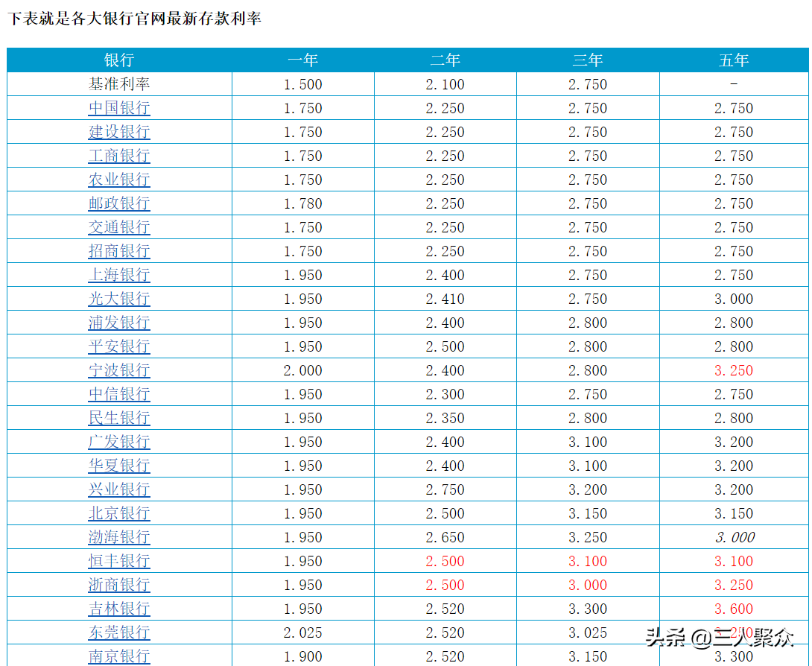This screenshot has height=666, width=812.
Task: Open the 农业银行 link
Action: click(x=119, y=180)
